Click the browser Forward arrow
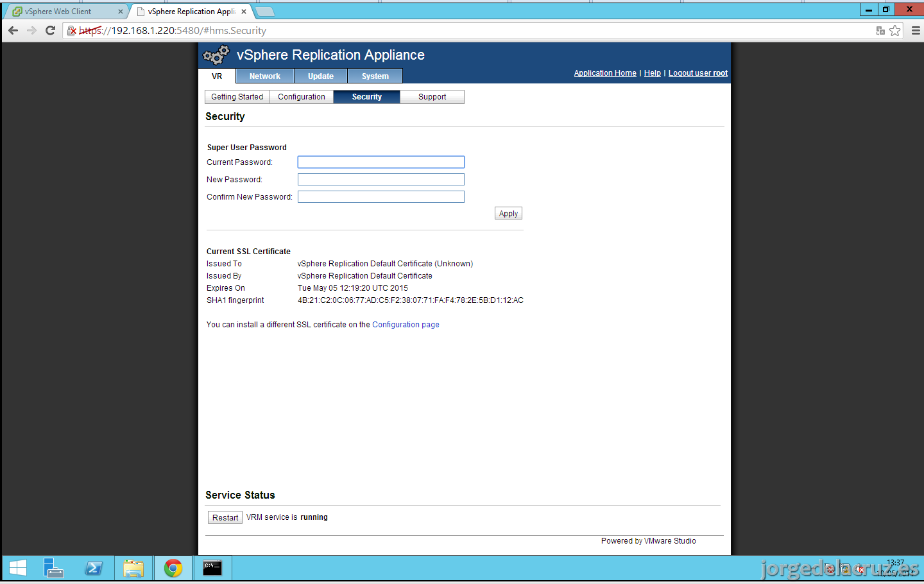 coord(31,30)
